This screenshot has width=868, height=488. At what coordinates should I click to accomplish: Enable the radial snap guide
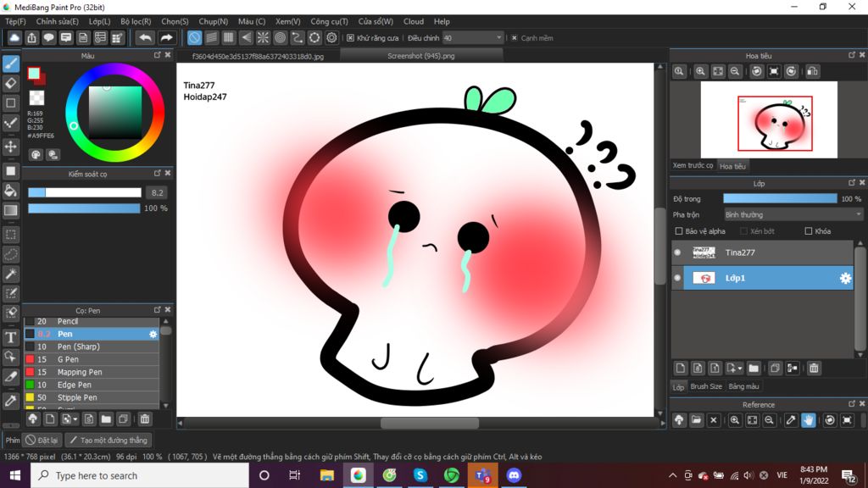[263, 37]
